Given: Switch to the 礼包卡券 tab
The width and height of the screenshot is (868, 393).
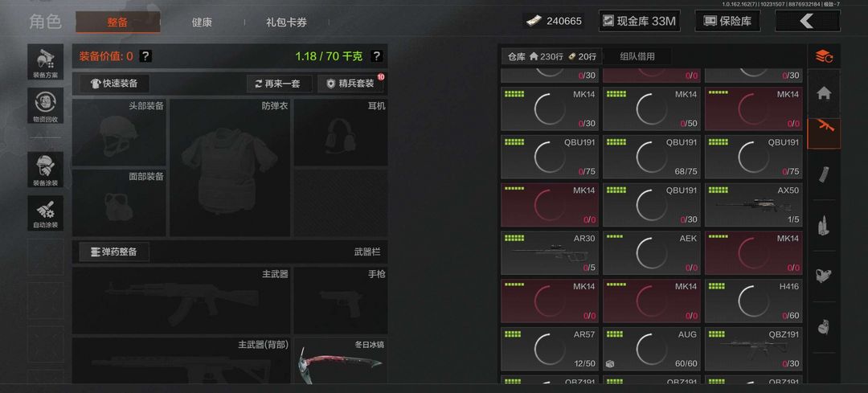Looking at the screenshot, I should [x=286, y=23].
